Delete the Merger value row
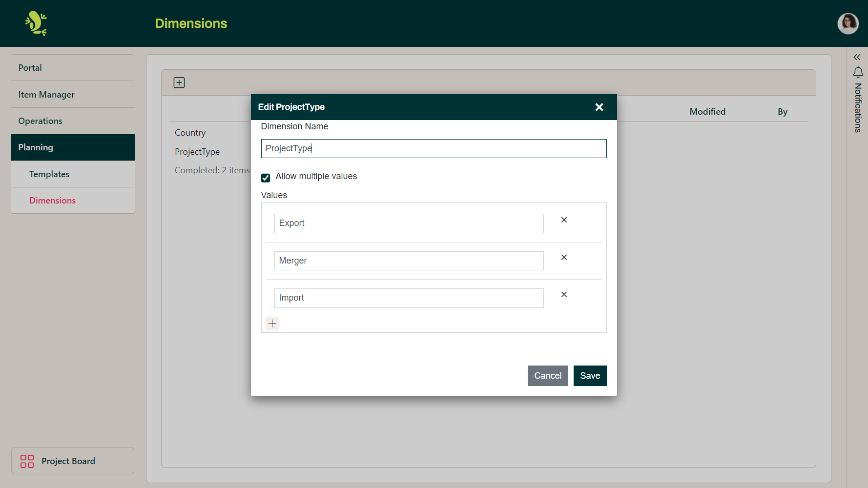This screenshot has width=868, height=488. [x=564, y=258]
